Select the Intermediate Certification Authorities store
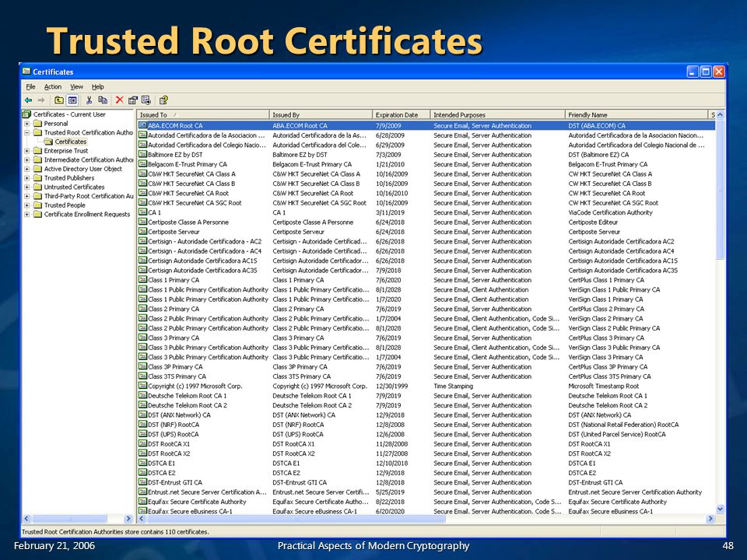Viewport: 747px width, 560px height. 89,159
